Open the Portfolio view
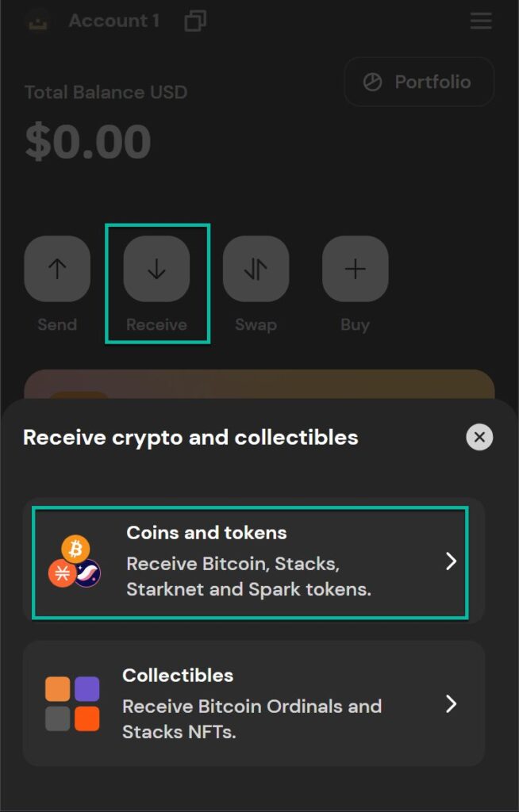This screenshot has width=519, height=812. point(418,82)
